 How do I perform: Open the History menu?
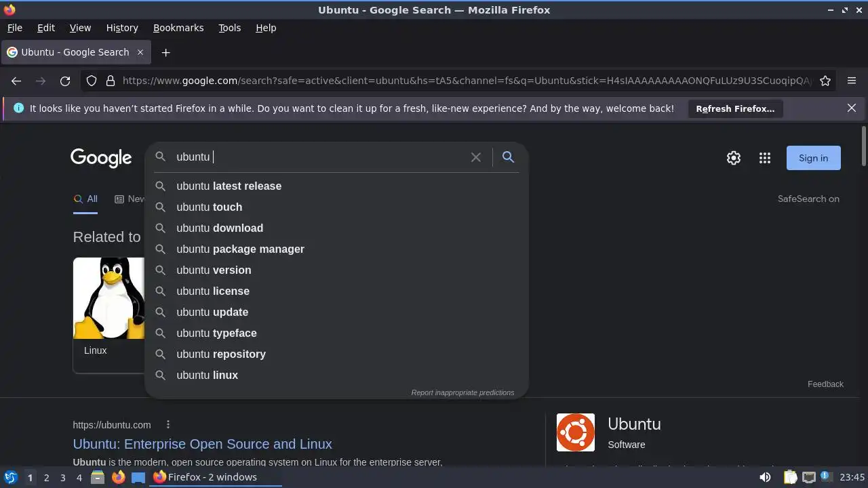[122, 28]
